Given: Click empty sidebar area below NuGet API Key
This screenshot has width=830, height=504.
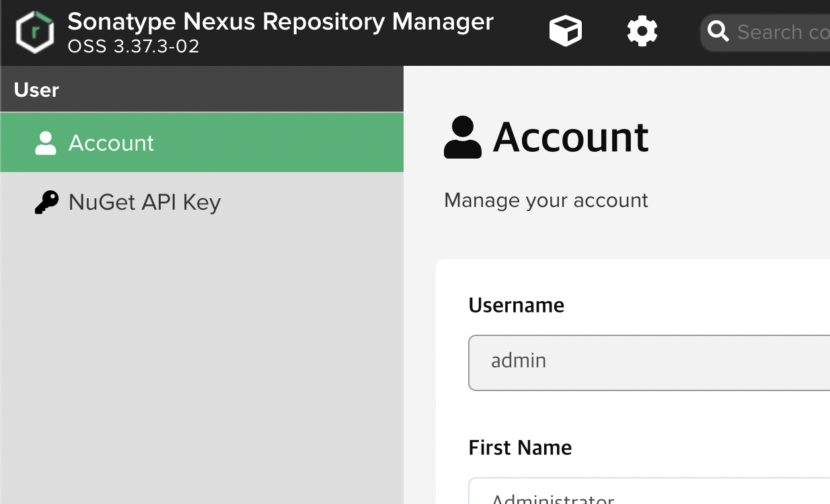Looking at the screenshot, I should (202, 356).
